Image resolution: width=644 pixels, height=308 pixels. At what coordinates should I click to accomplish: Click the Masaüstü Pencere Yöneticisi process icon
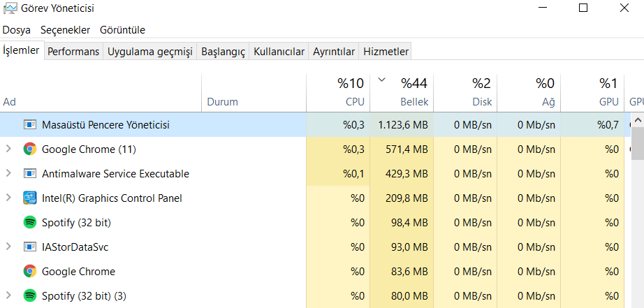(29, 125)
